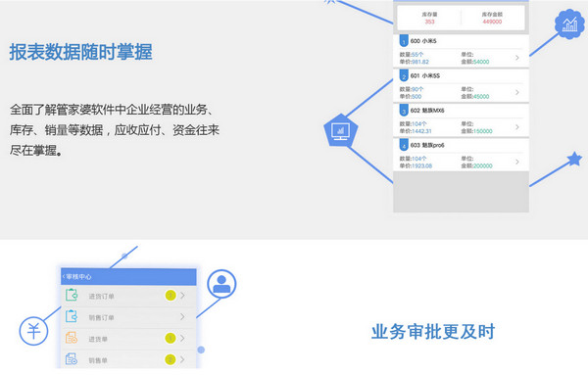Image resolution: width=588 pixels, height=375 pixels.
Task: Click the 审核中心 header title
Action: click(x=78, y=277)
